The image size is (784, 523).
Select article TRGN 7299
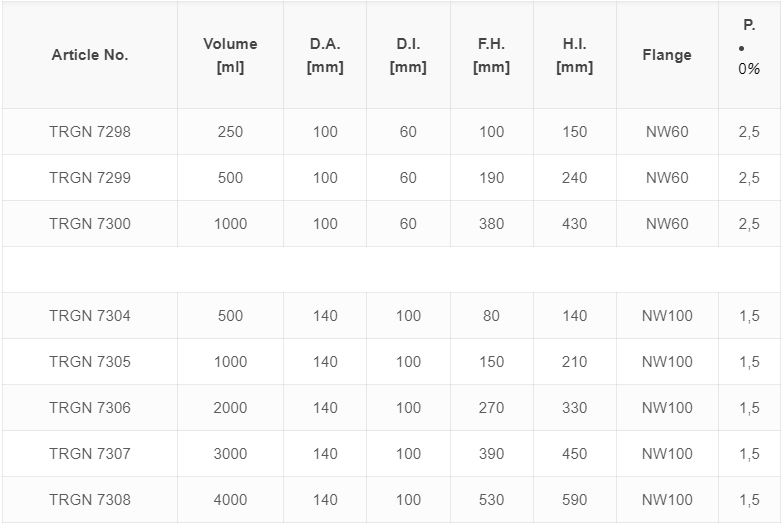(x=90, y=178)
